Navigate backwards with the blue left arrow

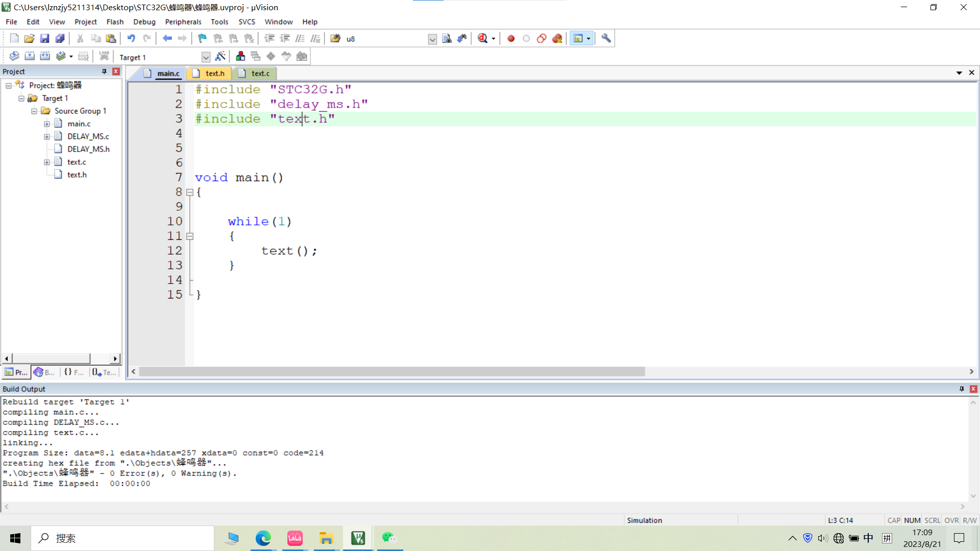(x=167, y=38)
